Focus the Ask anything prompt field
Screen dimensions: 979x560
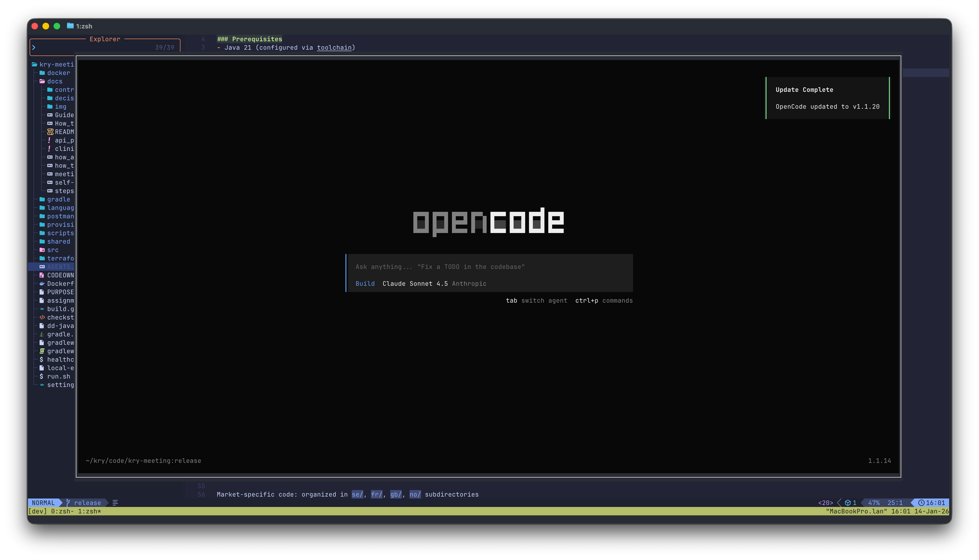[x=440, y=267]
